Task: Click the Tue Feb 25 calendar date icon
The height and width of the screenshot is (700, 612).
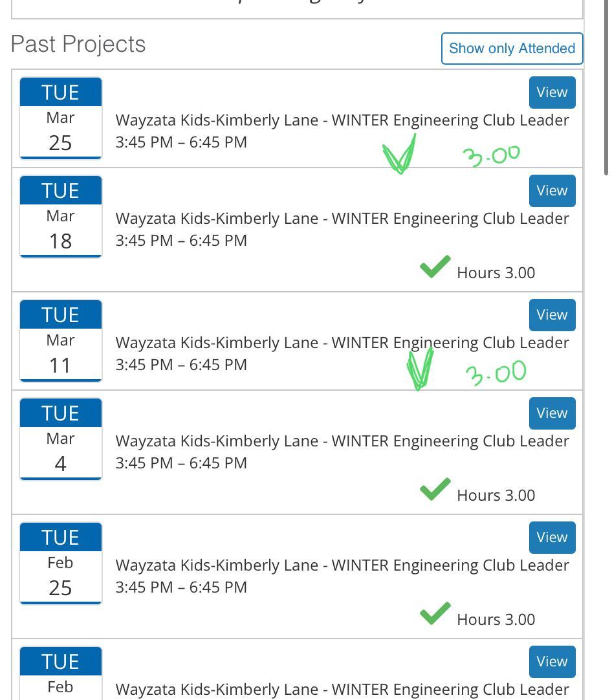Action: tap(61, 563)
